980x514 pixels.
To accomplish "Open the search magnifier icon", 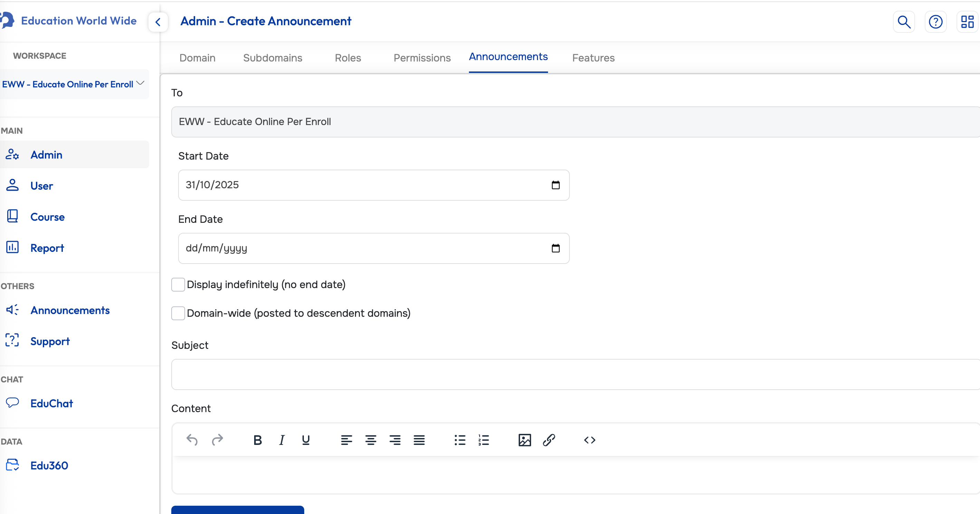I will [904, 22].
